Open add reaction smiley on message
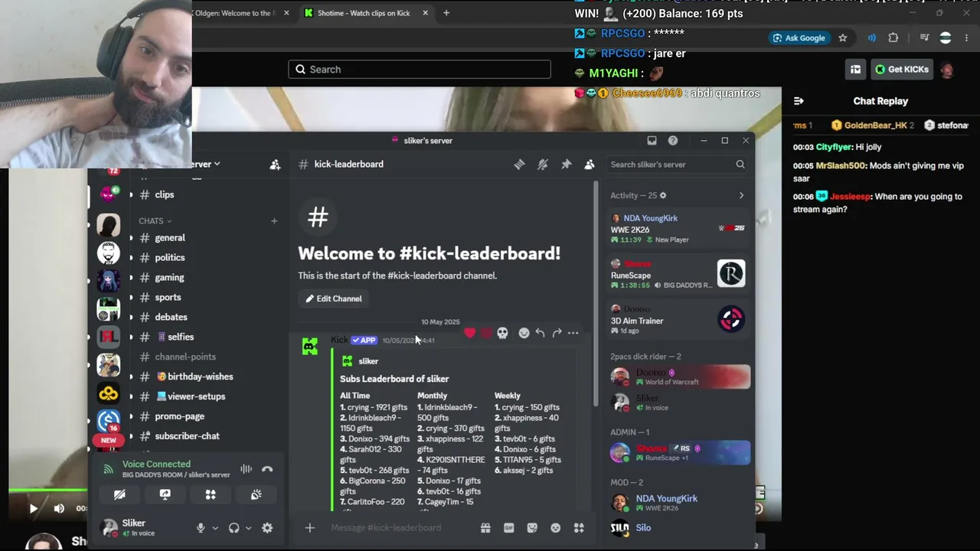The image size is (980, 551). coord(524,333)
